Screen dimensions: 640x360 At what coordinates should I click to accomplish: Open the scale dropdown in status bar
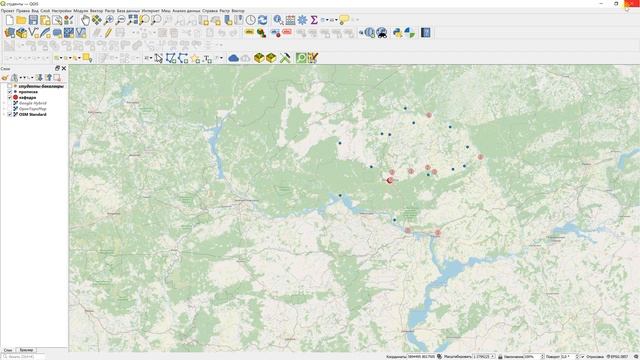pyautogui.click(x=493, y=356)
